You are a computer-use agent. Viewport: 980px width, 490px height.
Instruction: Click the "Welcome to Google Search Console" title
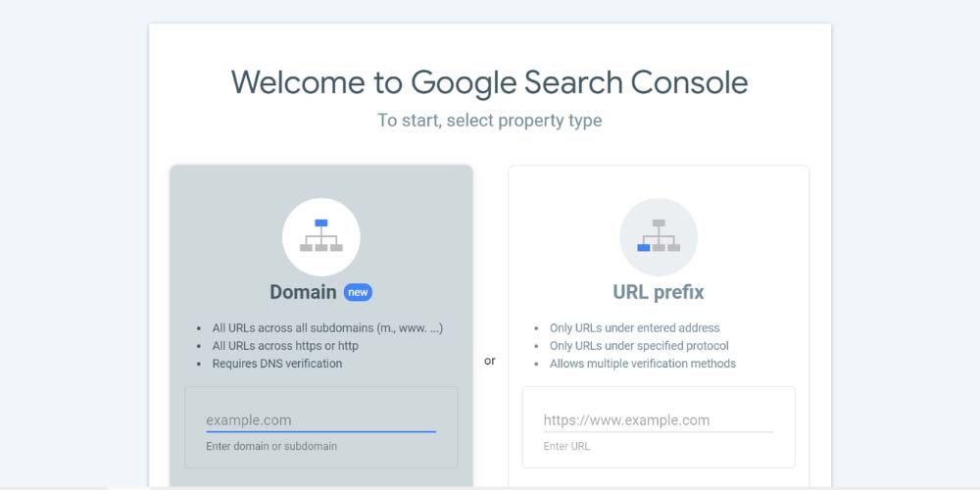click(x=489, y=82)
